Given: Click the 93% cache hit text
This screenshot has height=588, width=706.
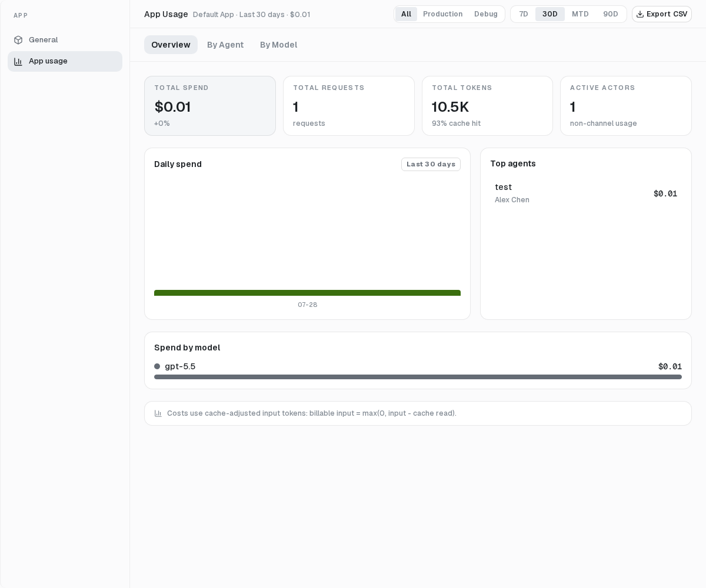Looking at the screenshot, I should (457, 123).
